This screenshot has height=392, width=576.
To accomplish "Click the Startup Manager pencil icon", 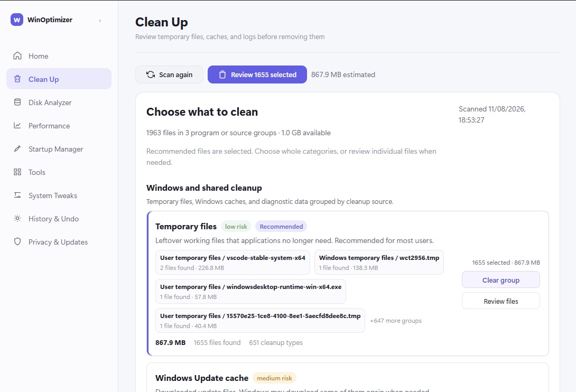I will [x=17, y=149].
